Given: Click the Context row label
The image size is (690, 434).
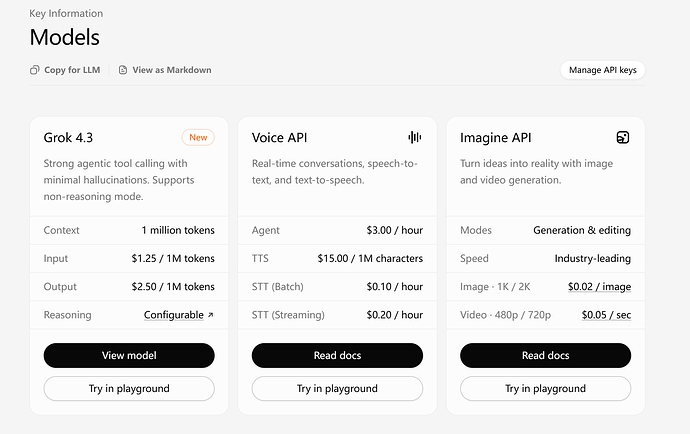Looking at the screenshot, I should 62,230.
